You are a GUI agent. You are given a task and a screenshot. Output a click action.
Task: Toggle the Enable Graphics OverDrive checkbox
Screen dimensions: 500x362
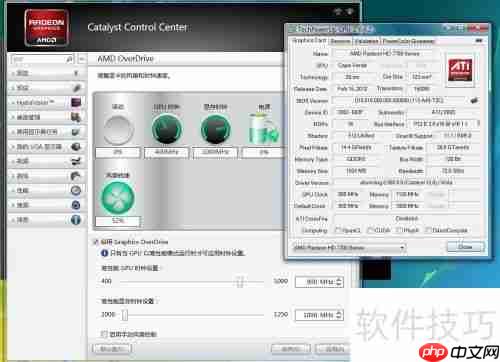pyautogui.click(x=96, y=242)
